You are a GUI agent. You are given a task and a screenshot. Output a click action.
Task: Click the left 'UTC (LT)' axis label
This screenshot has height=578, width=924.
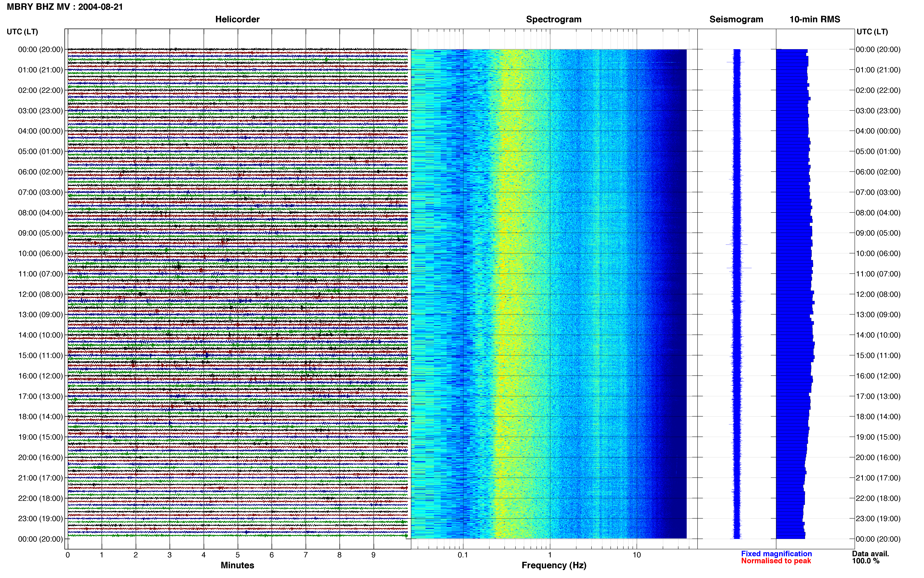[22, 32]
